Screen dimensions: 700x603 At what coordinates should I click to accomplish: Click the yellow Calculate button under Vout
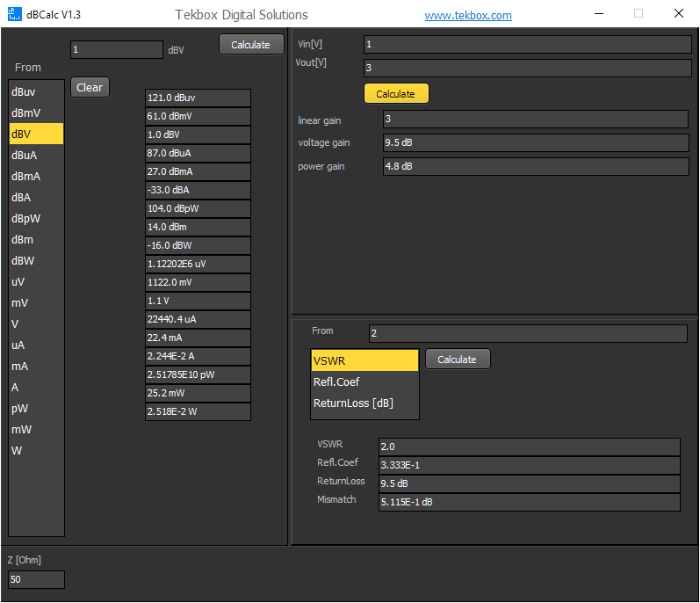[396, 94]
